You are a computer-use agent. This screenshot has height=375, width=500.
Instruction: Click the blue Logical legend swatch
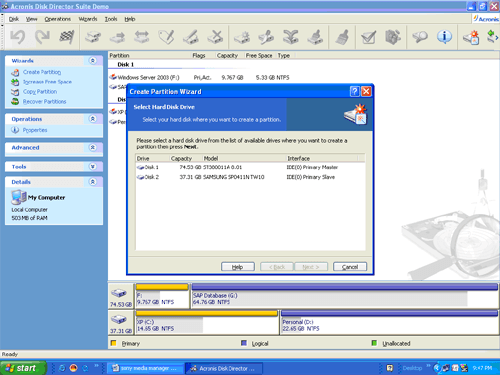tap(244, 343)
